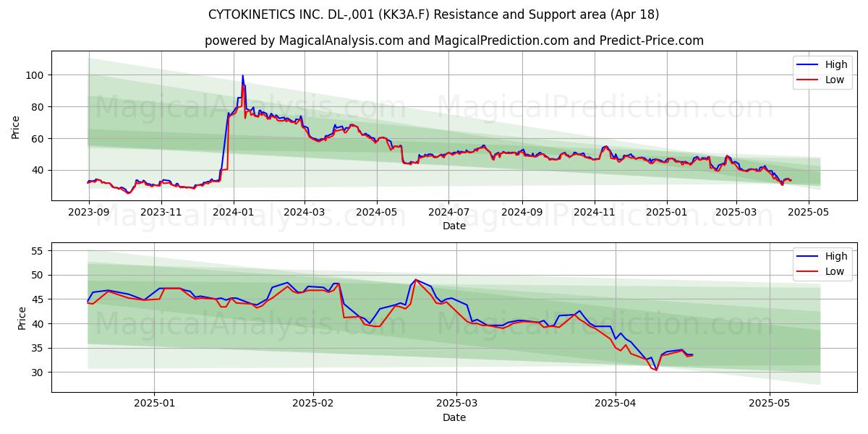
Task: Click the 2024-11 x-axis label
Action: [595, 213]
